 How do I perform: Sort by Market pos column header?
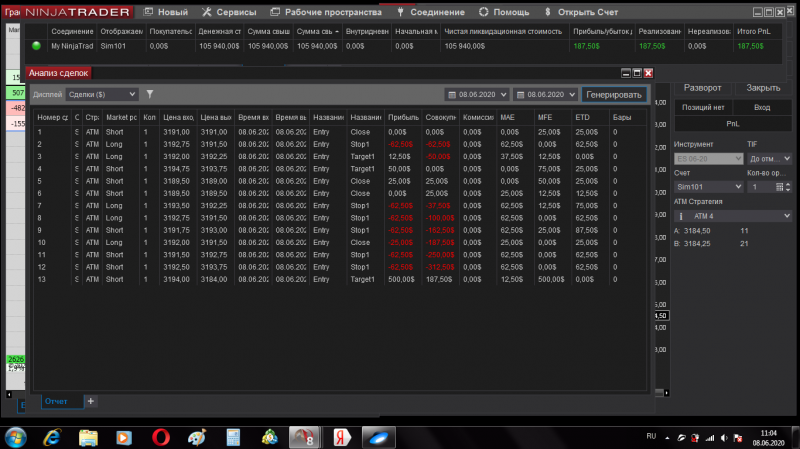pyautogui.click(x=121, y=117)
